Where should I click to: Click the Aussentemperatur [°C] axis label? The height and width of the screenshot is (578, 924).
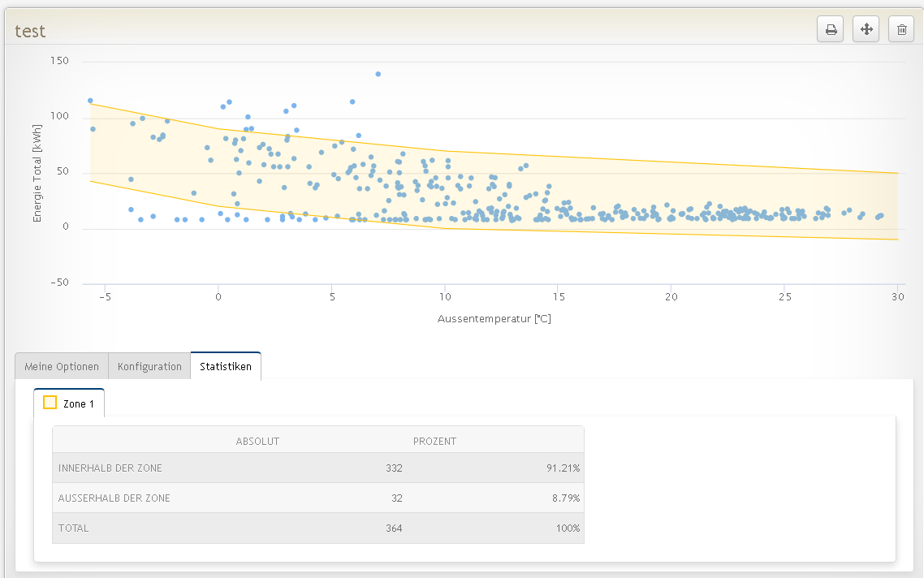click(494, 319)
